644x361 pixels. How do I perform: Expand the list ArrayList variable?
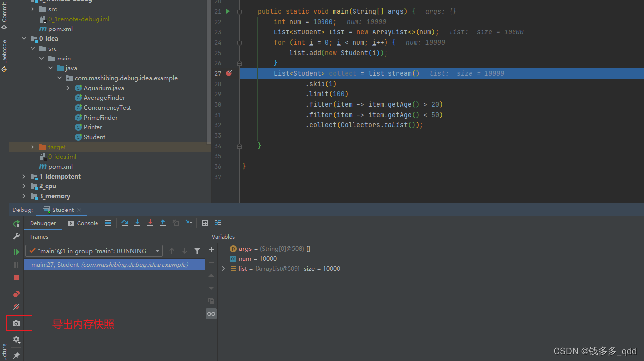[223, 269]
